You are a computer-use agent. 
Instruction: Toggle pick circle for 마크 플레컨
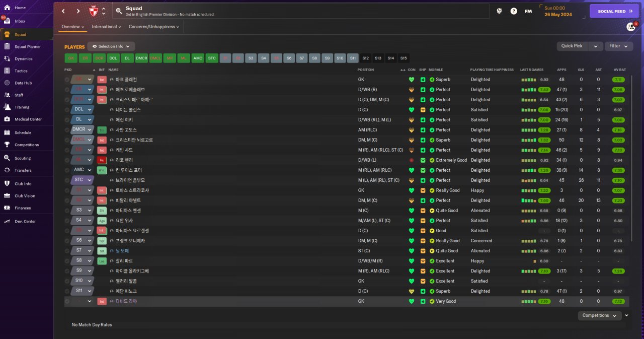[x=67, y=80]
